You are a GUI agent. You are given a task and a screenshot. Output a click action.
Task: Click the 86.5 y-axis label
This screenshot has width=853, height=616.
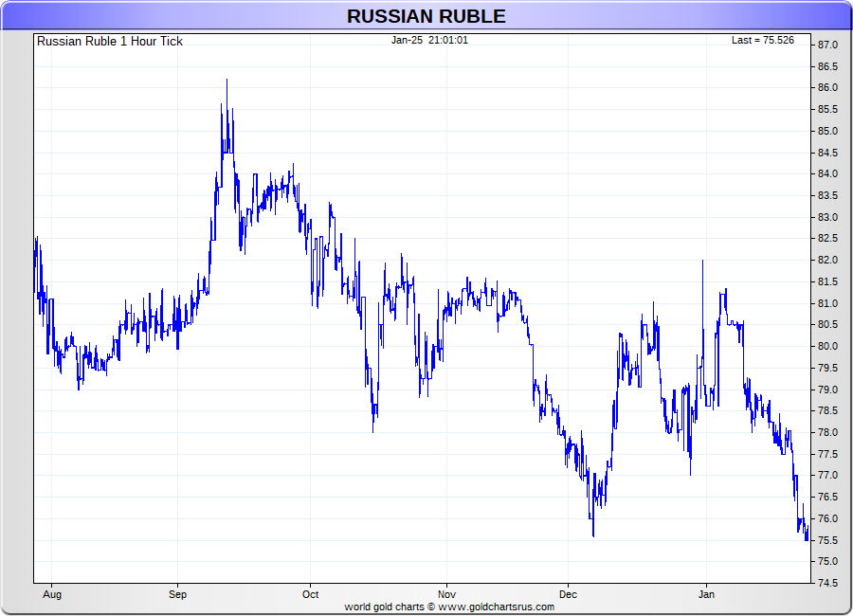tap(828, 66)
